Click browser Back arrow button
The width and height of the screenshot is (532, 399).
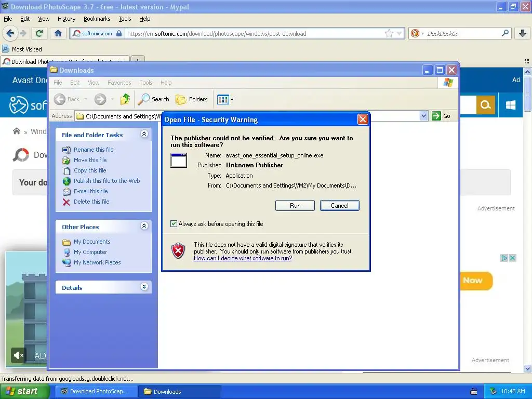click(10, 33)
